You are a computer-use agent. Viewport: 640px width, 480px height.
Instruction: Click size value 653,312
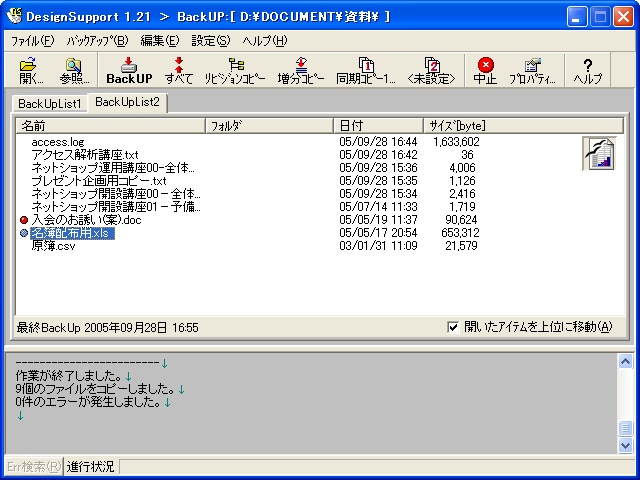(x=460, y=233)
